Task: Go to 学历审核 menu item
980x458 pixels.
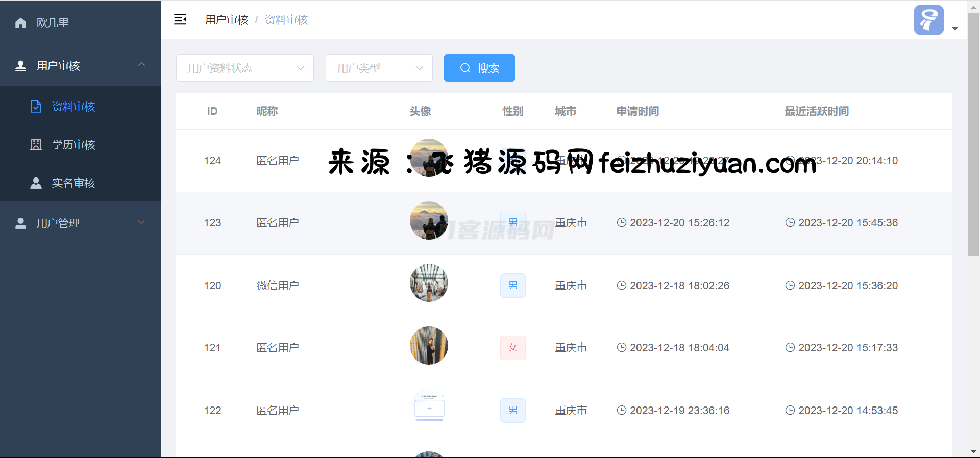Action: click(x=73, y=145)
